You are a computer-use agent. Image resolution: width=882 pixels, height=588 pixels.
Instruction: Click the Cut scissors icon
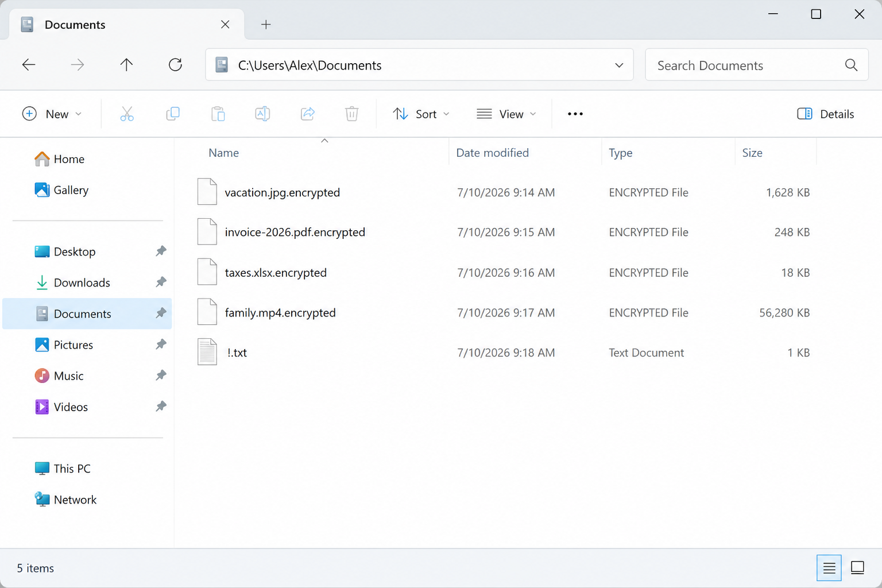[127, 114]
